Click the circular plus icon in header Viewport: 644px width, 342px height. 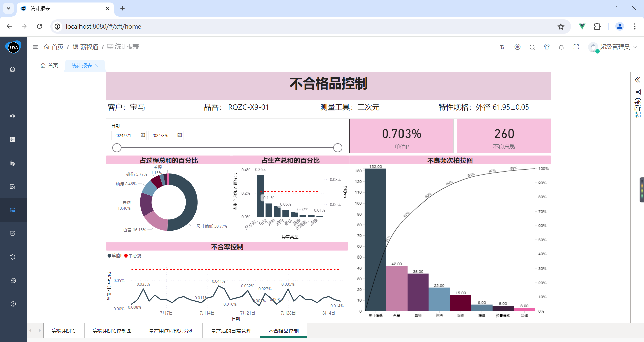(x=517, y=47)
